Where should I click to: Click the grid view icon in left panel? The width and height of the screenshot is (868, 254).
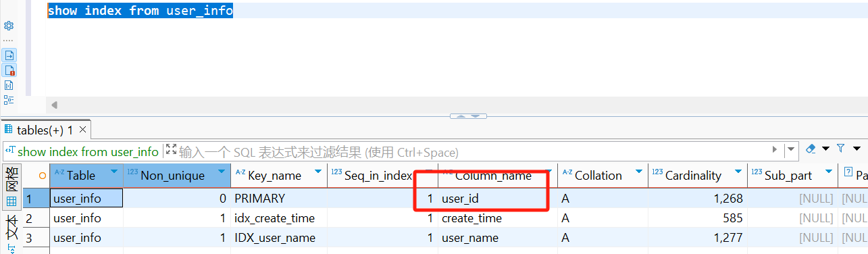tap(11, 201)
